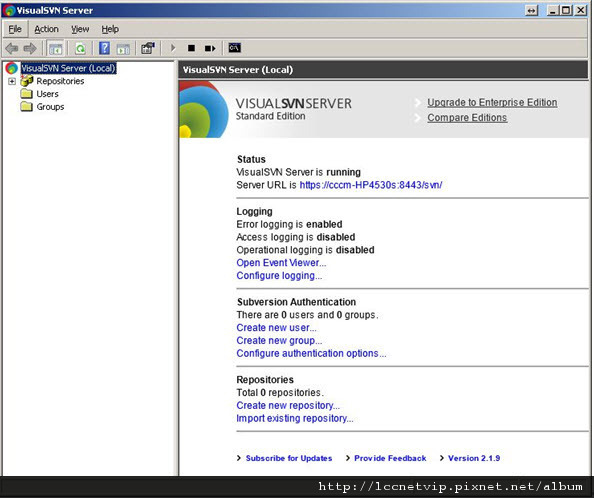Click the 'Total 0 repositories.' text

(x=280, y=392)
